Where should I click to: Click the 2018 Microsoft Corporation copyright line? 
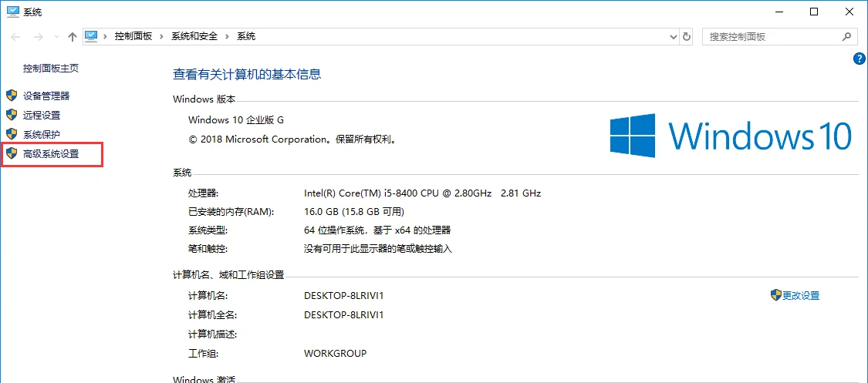tap(293, 139)
